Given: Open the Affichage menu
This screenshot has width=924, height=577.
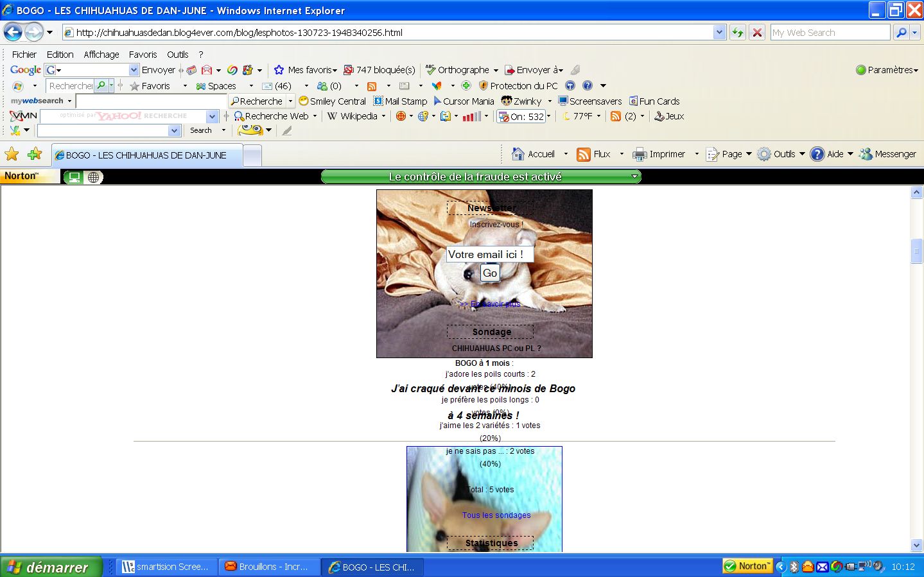Looking at the screenshot, I should (x=101, y=55).
